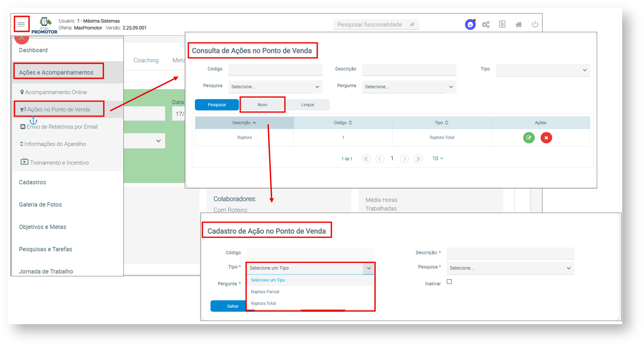Open the Pergunta Selecione dropdown

pos(409,86)
